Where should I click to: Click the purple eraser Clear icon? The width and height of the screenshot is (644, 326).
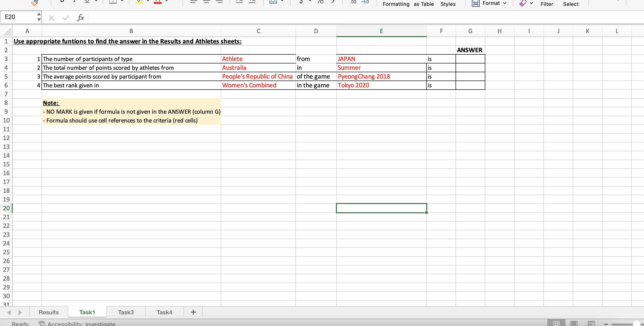(x=522, y=3)
